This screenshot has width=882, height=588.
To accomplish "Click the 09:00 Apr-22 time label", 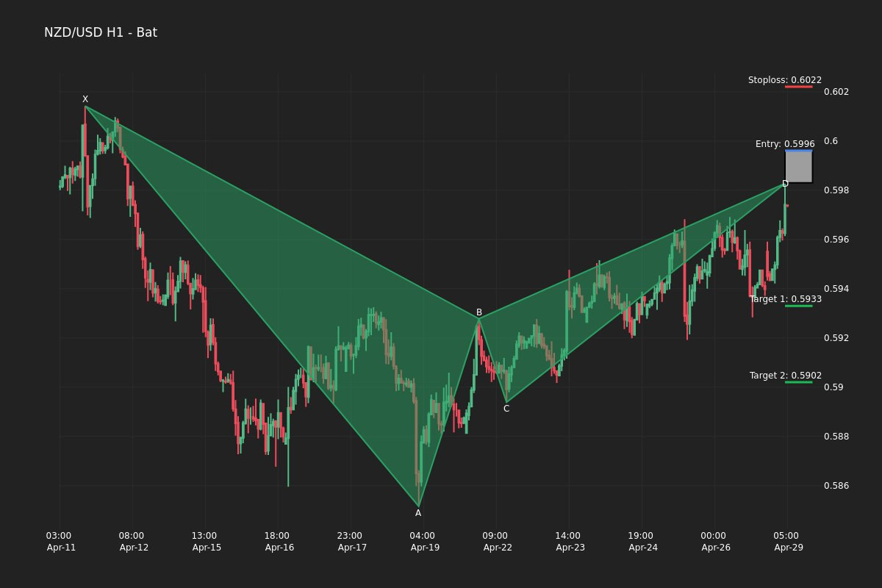I will [x=496, y=542].
